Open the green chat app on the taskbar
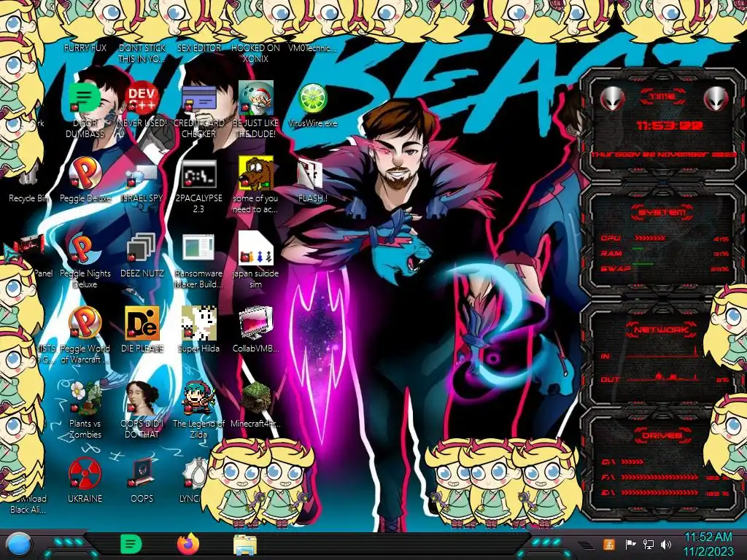The height and width of the screenshot is (560, 747). coord(131,544)
